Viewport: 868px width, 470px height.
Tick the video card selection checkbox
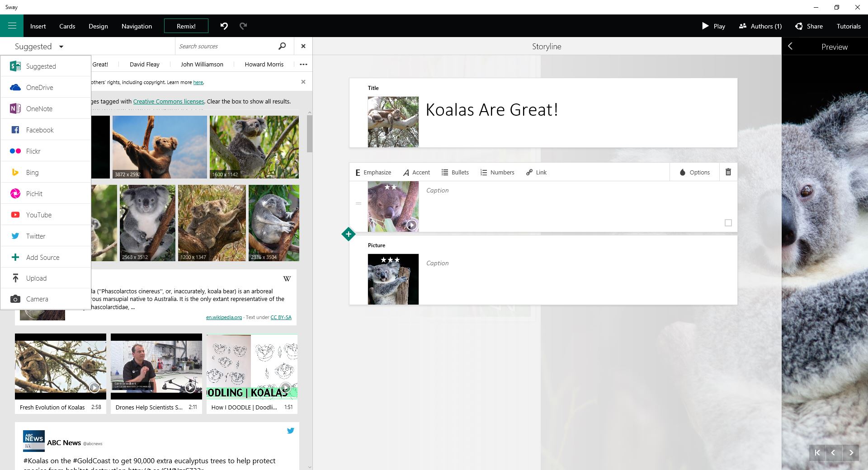(x=728, y=223)
